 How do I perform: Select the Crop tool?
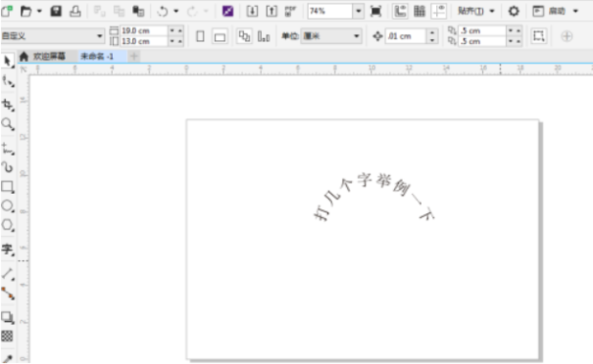pos(8,104)
